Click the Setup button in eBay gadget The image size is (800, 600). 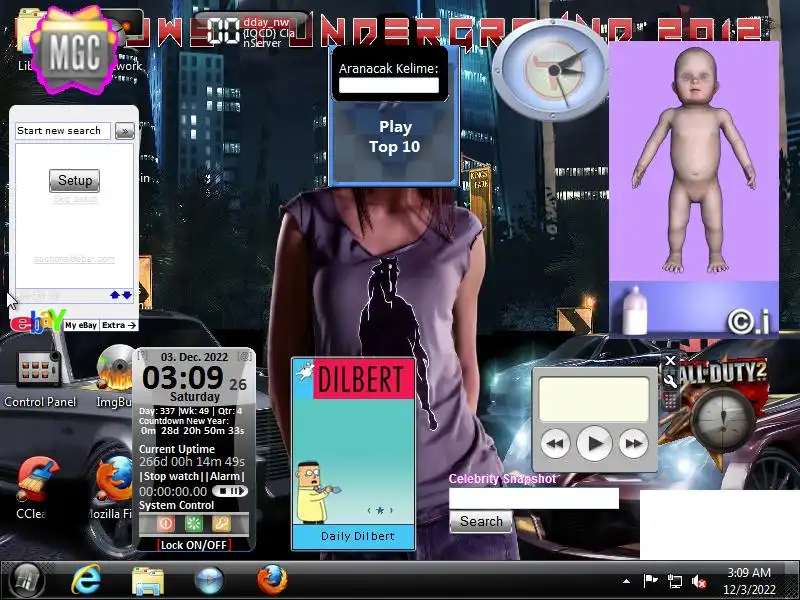[x=74, y=180]
